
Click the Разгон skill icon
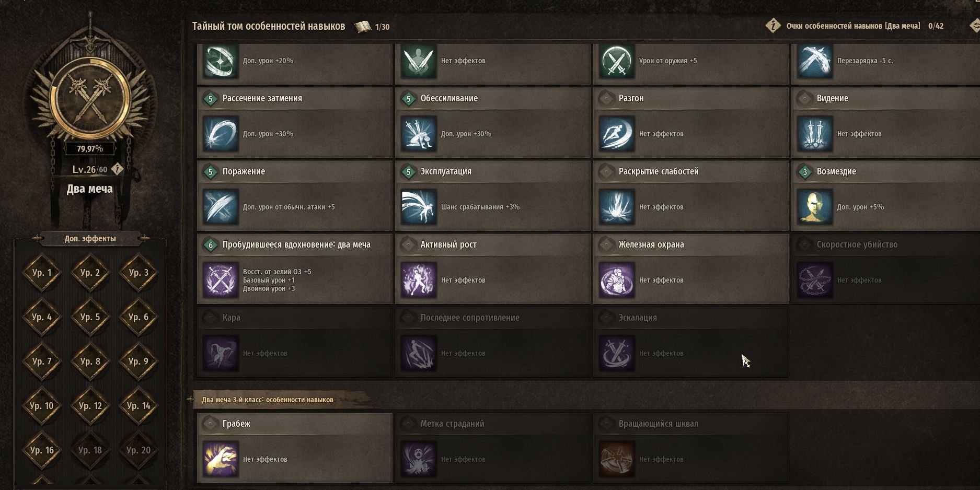click(616, 134)
